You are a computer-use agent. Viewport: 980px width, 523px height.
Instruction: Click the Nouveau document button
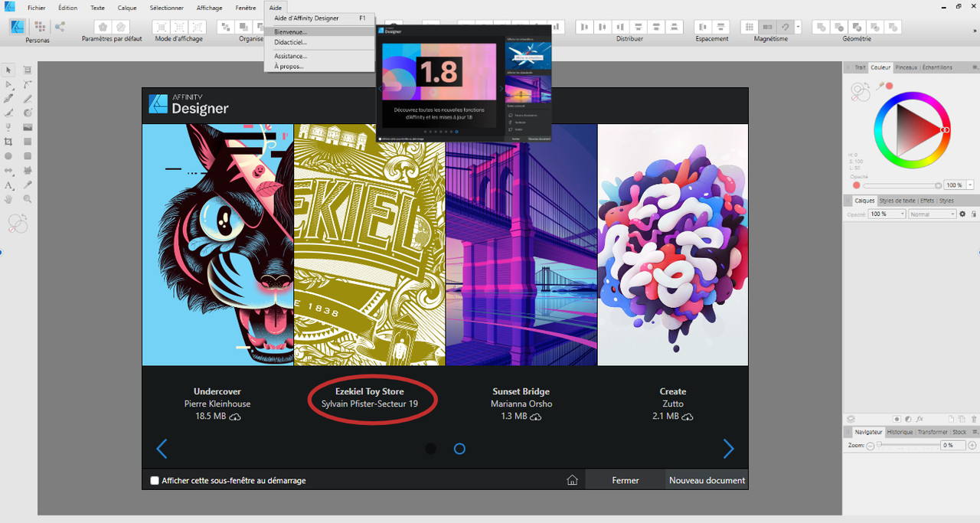pyautogui.click(x=707, y=480)
